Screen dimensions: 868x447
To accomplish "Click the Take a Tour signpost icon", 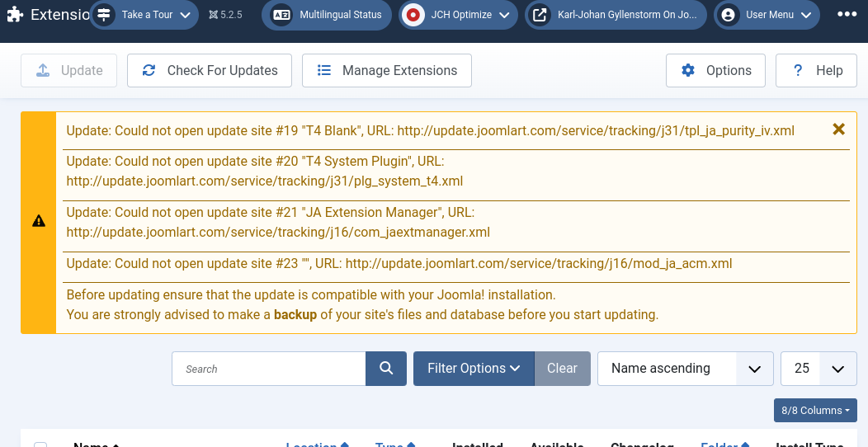I will click(103, 15).
